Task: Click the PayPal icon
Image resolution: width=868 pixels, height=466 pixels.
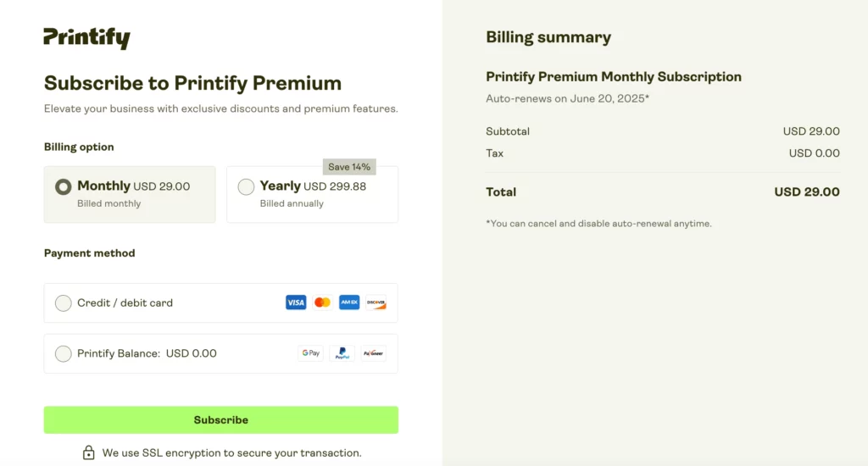Action: click(x=342, y=353)
